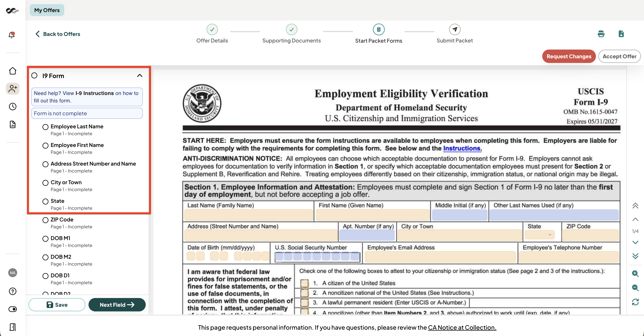The width and height of the screenshot is (644, 336).
Task: Click the refresh rotate icon
Action: [635, 302]
